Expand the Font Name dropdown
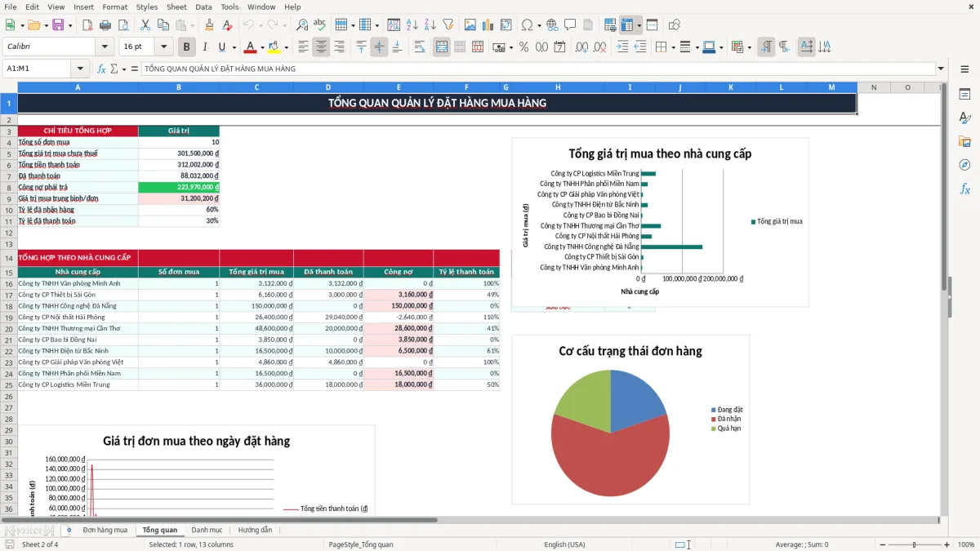The width and height of the screenshot is (980, 551). [x=105, y=47]
